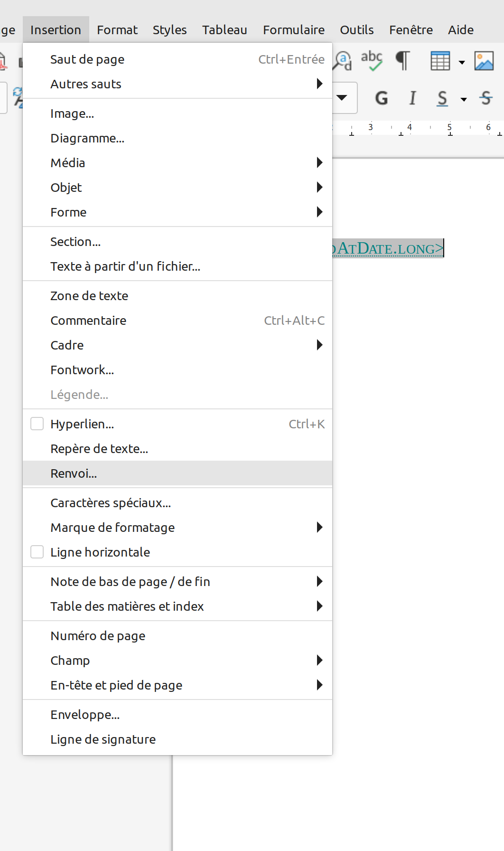
Task: Switch to the Format menu
Action: pyautogui.click(x=117, y=29)
